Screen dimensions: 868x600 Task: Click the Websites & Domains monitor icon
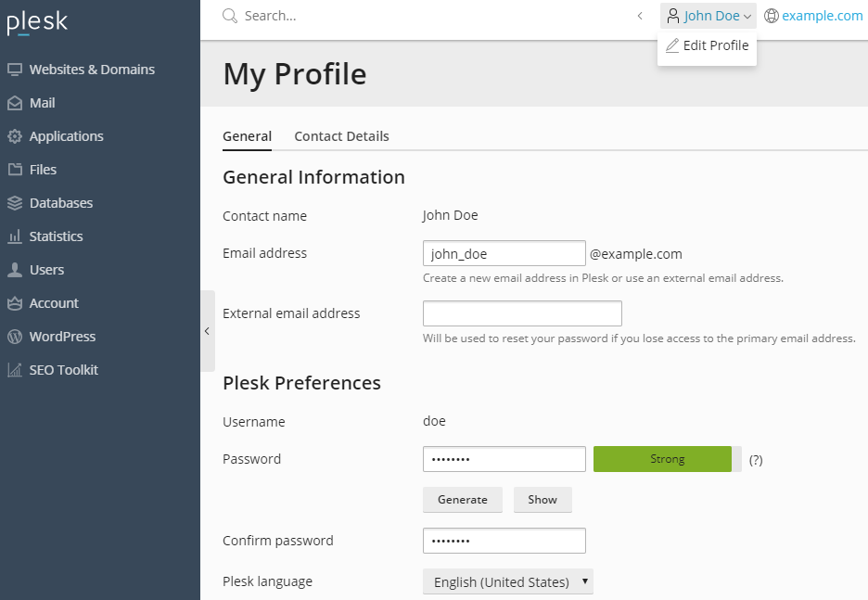click(x=15, y=70)
